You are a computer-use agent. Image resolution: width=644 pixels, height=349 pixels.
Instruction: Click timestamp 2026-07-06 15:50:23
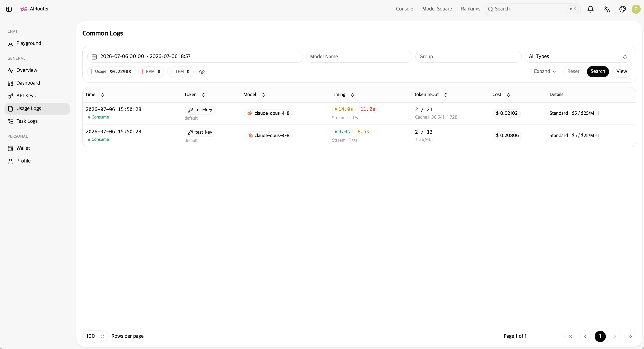coord(114,132)
